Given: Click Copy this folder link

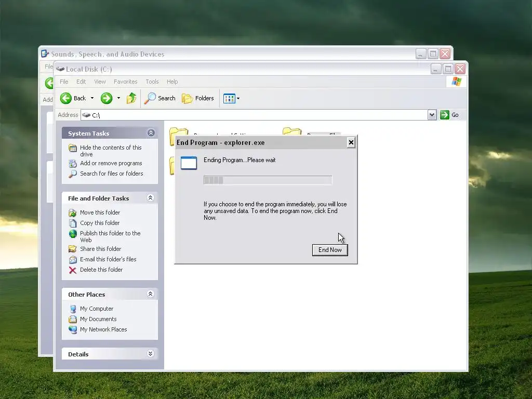Looking at the screenshot, I should pos(100,223).
